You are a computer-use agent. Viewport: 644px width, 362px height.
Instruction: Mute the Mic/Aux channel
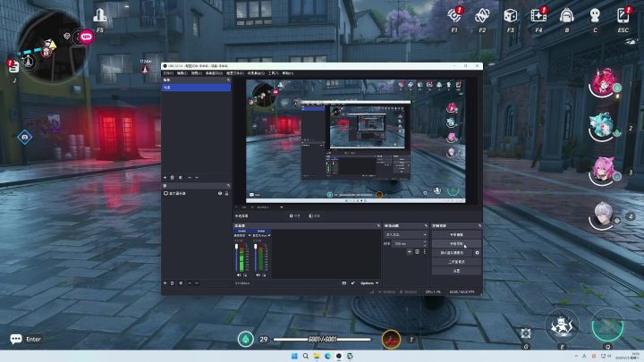pos(258,275)
